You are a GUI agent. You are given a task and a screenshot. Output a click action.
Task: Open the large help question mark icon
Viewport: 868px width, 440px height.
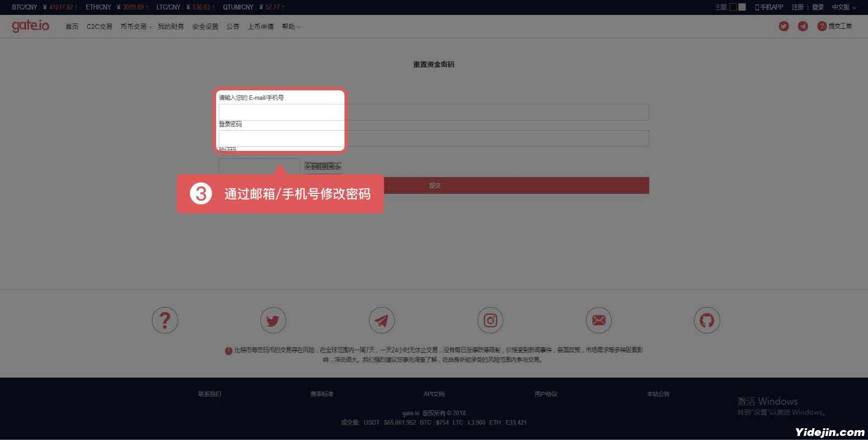[x=165, y=320]
